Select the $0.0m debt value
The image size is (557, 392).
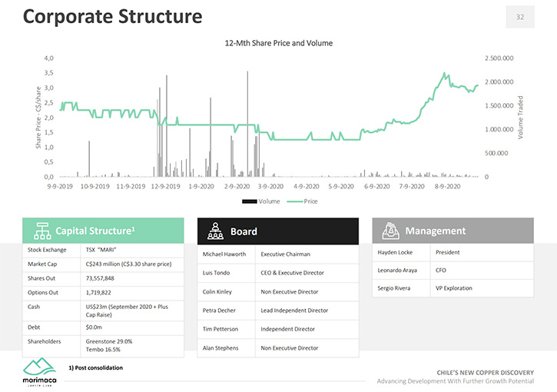[94, 327]
